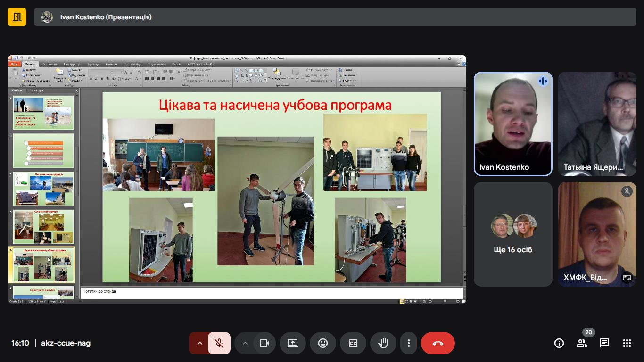The image size is (644, 362).
Task: Open the Замінити dropdown
Action: point(348,75)
